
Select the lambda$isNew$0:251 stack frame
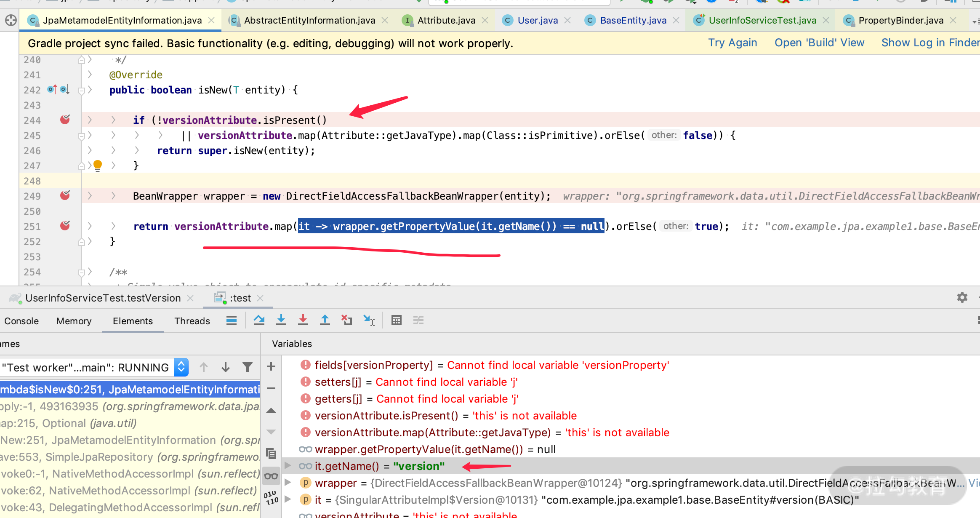(x=130, y=390)
